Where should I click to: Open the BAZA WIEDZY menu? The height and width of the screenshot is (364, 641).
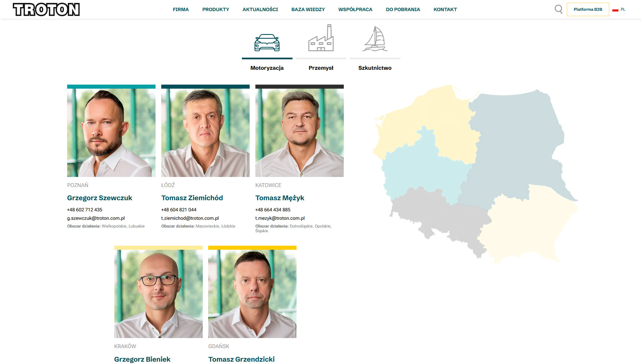tap(308, 9)
